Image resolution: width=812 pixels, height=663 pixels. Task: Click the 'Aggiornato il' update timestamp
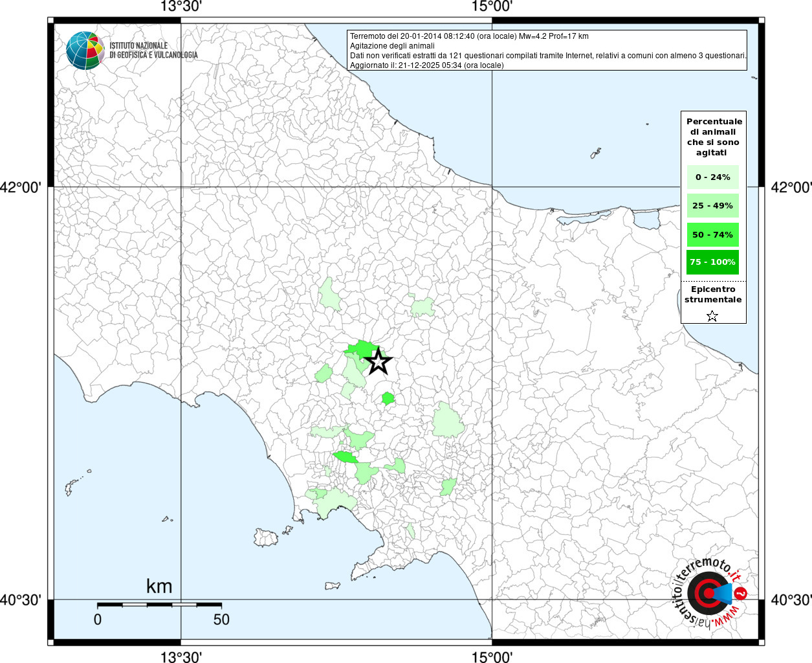coord(426,65)
